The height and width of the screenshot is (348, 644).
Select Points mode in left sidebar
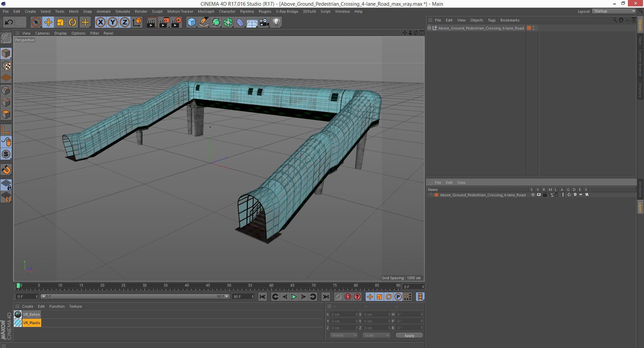pos(6,90)
